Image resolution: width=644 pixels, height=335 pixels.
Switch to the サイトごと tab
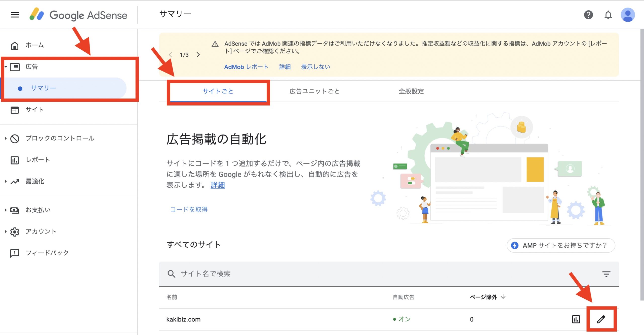(218, 91)
